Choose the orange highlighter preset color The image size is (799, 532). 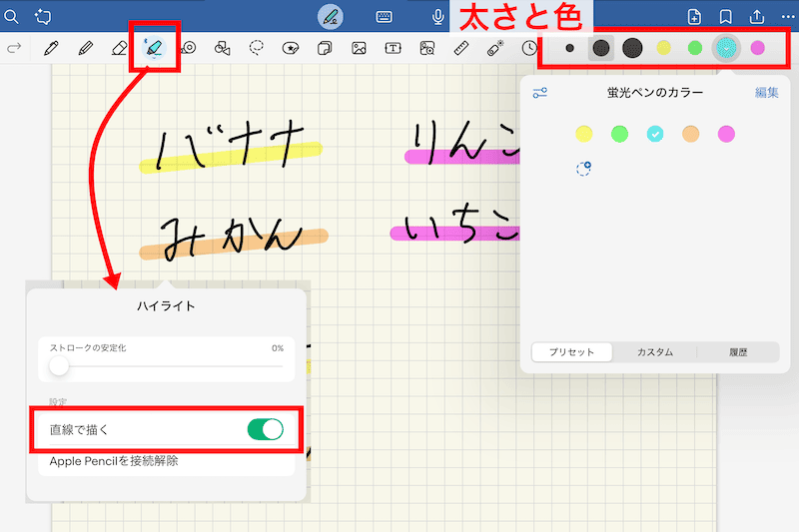pos(690,134)
